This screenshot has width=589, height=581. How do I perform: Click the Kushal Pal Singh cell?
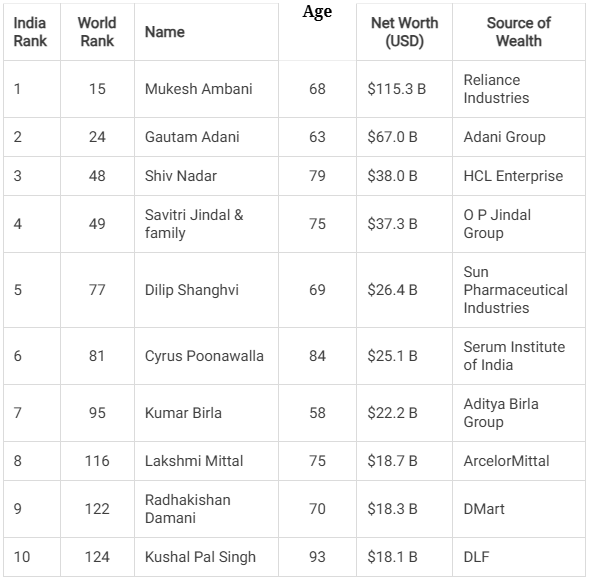point(206,557)
